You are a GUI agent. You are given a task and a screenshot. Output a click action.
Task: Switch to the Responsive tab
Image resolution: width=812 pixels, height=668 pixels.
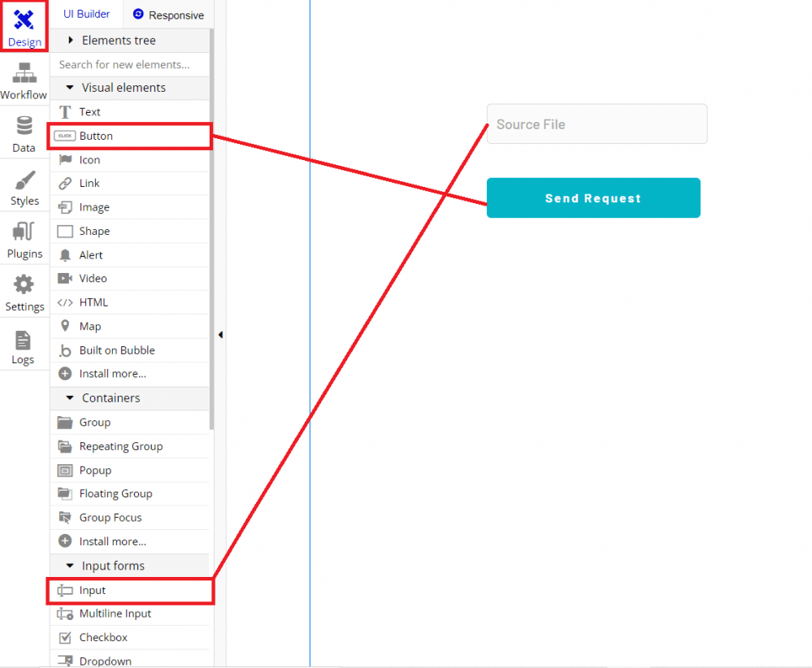pyautogui.click(x=168, y=15)
